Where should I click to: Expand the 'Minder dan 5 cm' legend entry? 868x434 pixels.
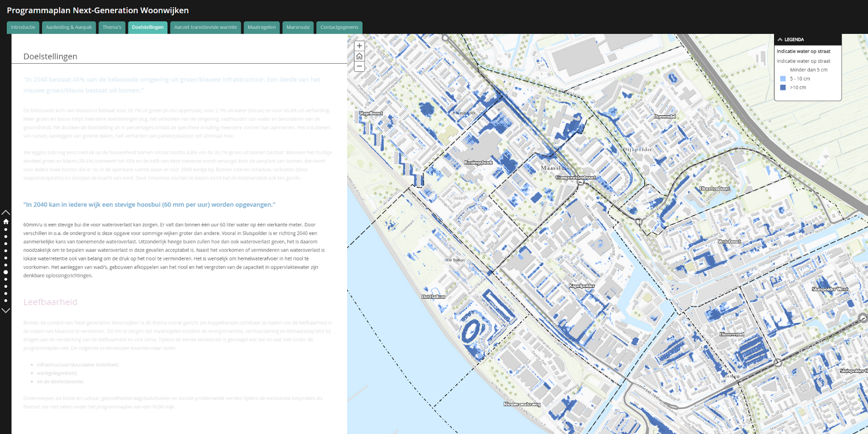[809, 69]
